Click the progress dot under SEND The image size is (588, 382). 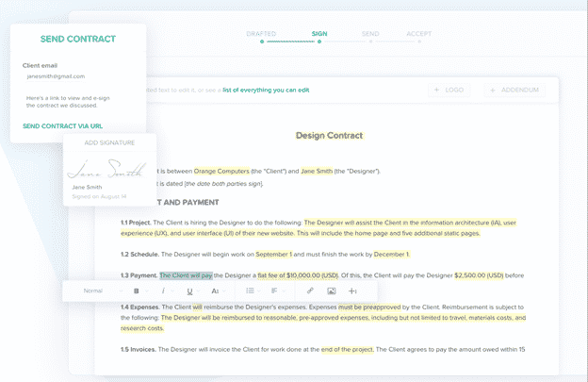[370, 42]
